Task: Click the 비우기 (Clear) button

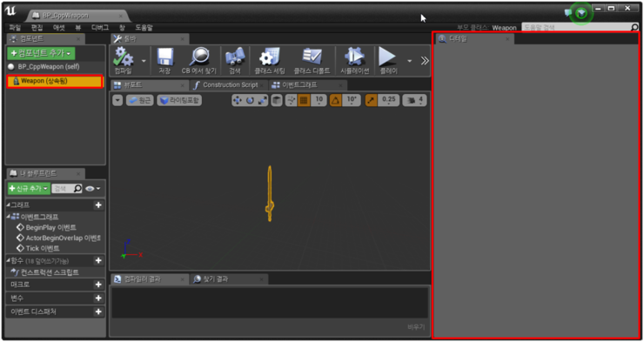Action: [416, 327]
